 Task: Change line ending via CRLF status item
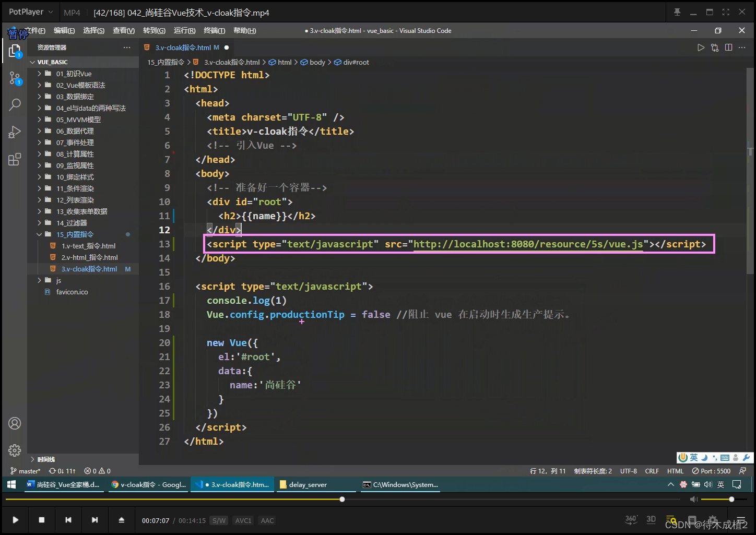pos(652,471)
